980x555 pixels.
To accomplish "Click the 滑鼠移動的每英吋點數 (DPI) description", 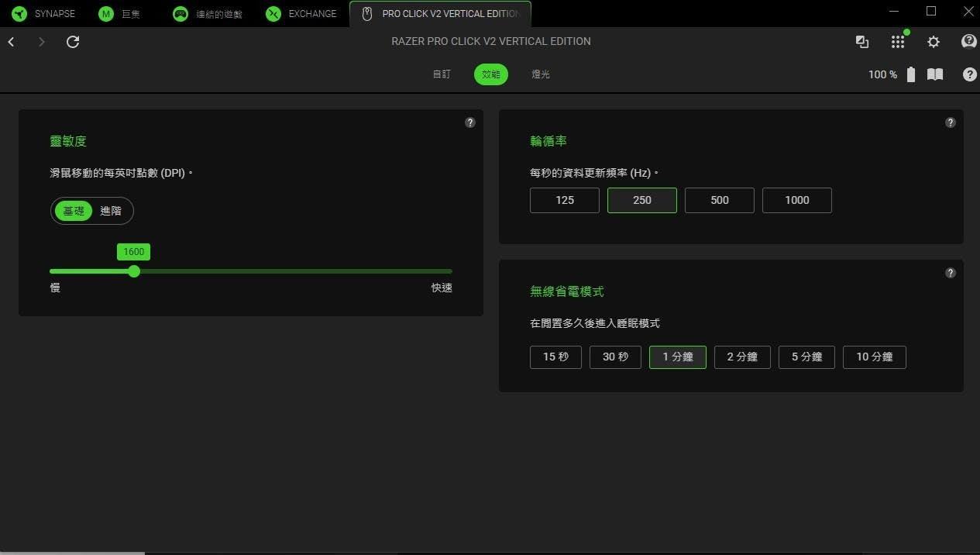I will tap(121, 173).
